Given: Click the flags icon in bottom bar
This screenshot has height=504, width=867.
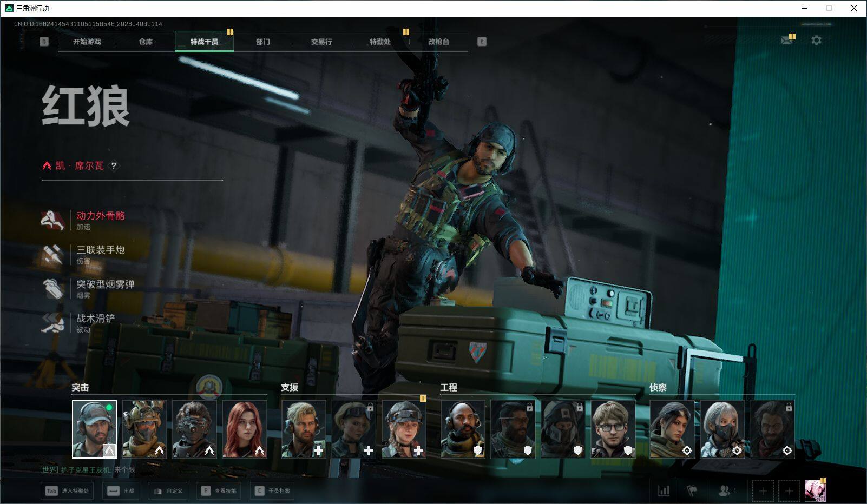Looking at the screenshot, I should (692, 490).
